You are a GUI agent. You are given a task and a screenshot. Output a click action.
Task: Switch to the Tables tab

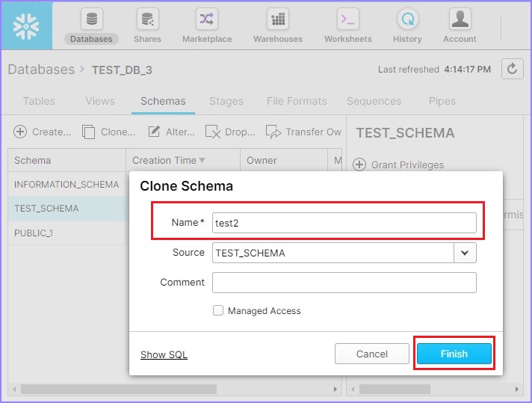(39, 101)
